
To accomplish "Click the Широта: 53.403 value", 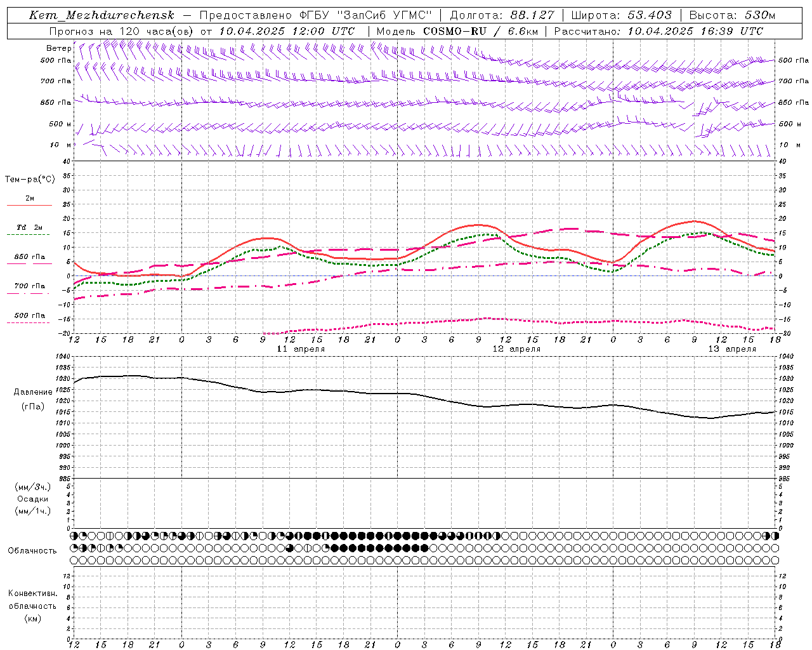I will tap(621, 15).
